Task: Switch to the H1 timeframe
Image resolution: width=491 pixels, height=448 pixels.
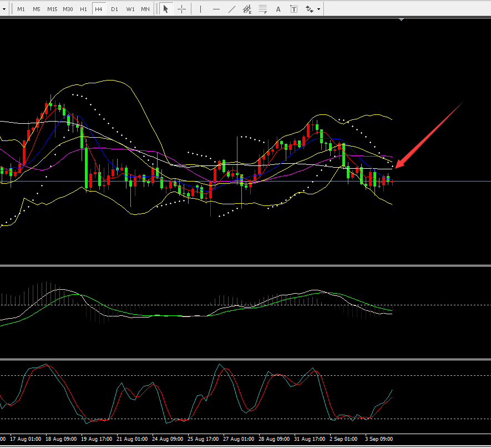Action: click(83, 9)
